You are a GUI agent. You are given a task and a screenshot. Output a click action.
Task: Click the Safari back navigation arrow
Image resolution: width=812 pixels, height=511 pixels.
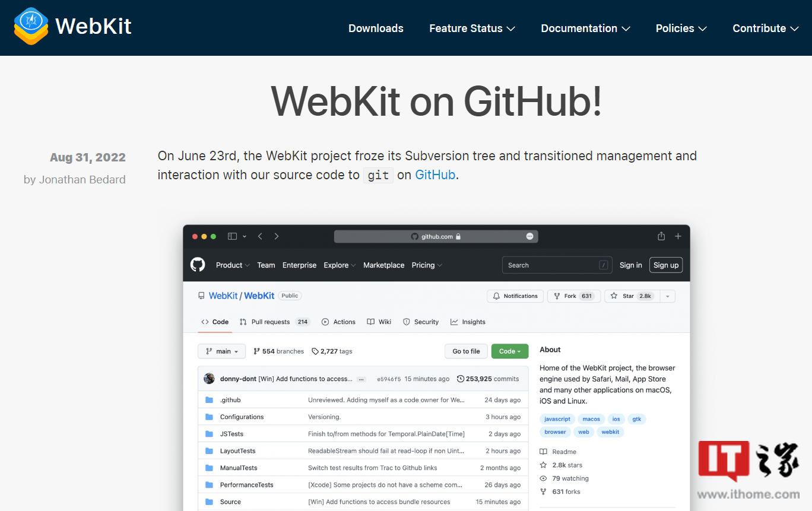click(260, 236)
